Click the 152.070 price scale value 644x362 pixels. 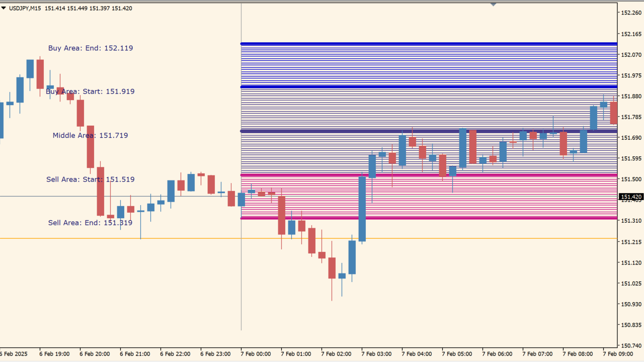click(x=631, y=54)
